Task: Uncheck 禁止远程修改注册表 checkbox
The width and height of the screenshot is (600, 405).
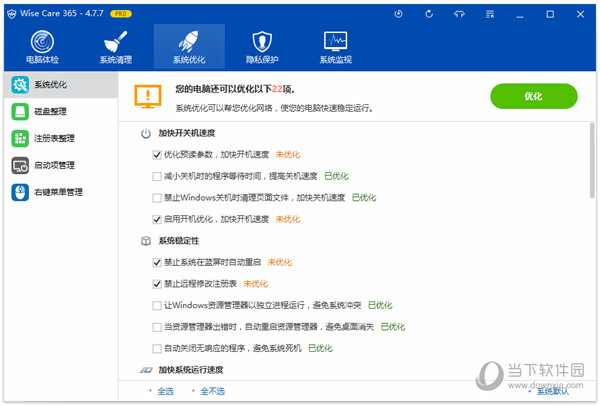Action: (157, 284)
